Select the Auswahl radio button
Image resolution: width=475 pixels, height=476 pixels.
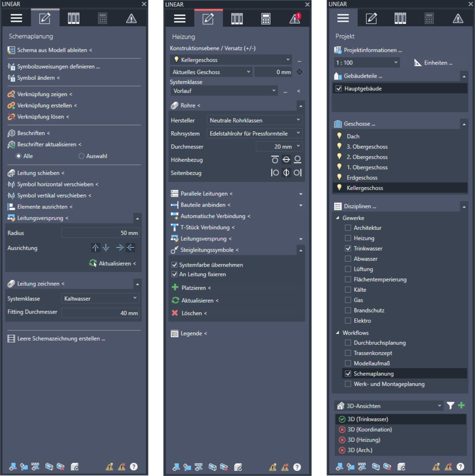click(x=81, y=156)
